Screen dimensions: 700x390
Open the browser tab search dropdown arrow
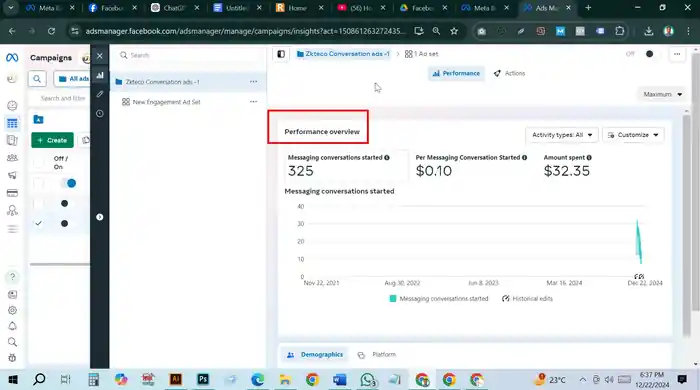(x=10, y=8)
